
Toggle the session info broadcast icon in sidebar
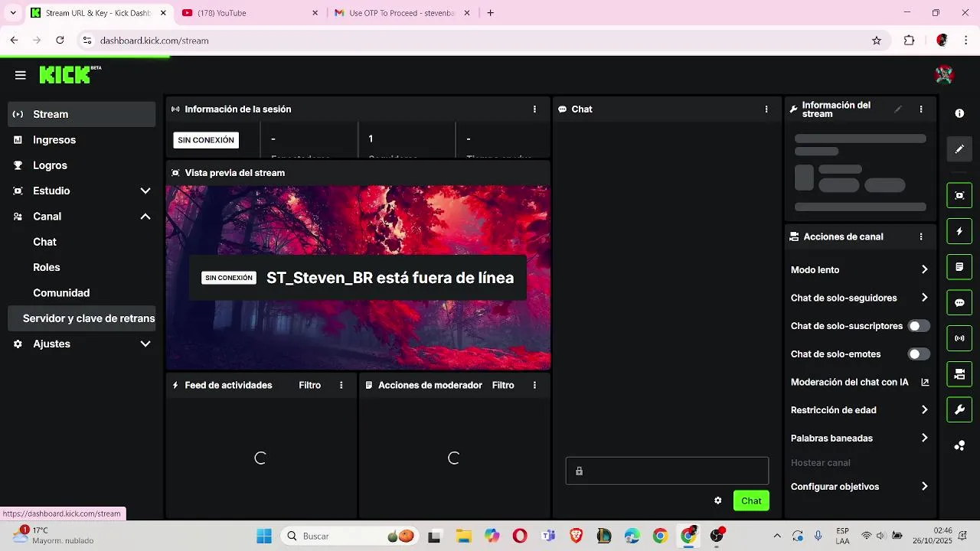tap(959, 338)
